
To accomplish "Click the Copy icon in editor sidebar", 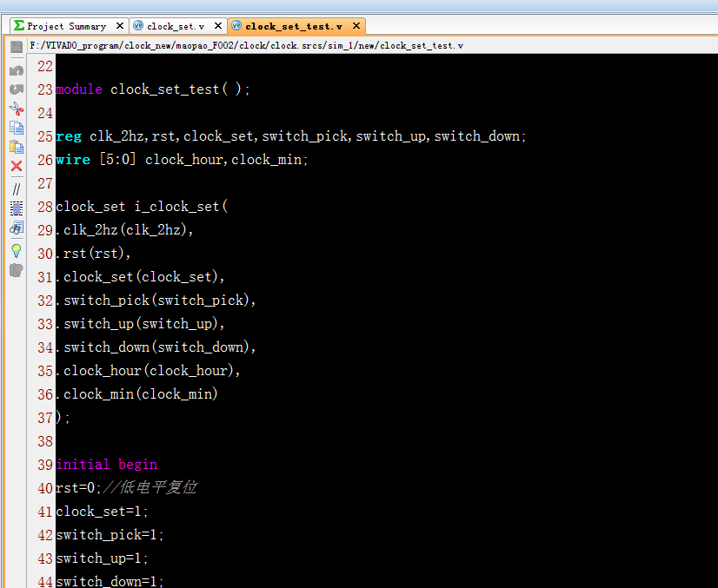I will click(x=17, y=128).
